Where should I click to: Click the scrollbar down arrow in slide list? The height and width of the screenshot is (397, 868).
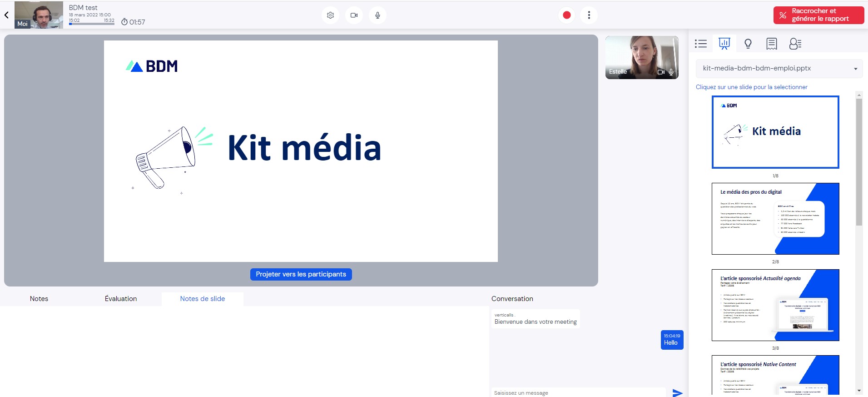click(859, 391)
